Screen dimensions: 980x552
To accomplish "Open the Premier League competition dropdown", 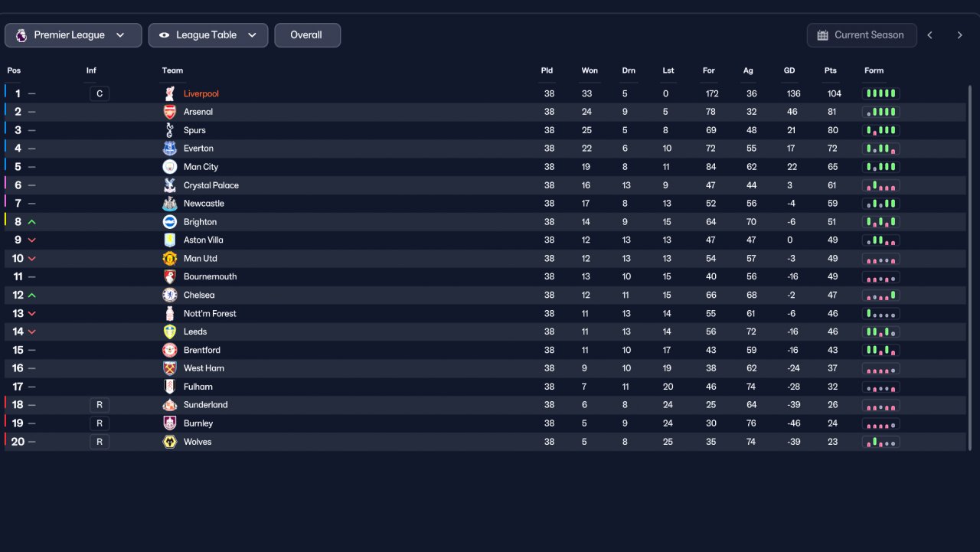I will coord(73,35).
